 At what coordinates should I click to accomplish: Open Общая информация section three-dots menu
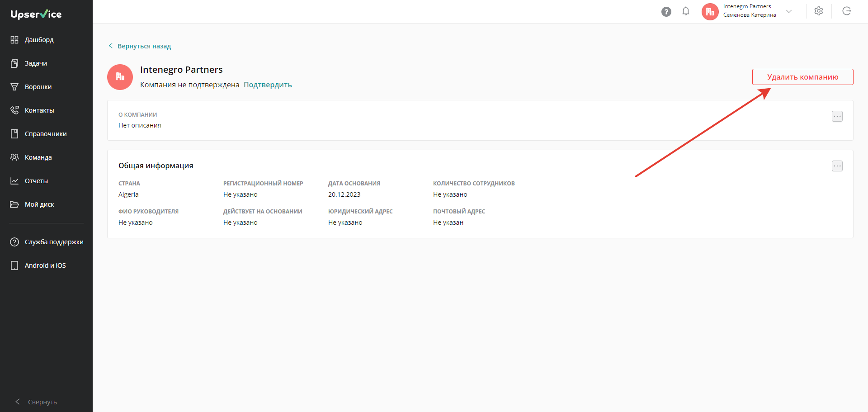pyautogui.click(x=837, y=166)
